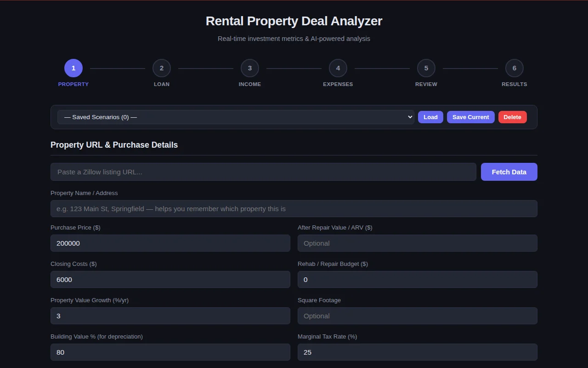Click the 'Building Value % (for depreciation)' label
Viewport: 588px width, 368px height.
point(96,337)
